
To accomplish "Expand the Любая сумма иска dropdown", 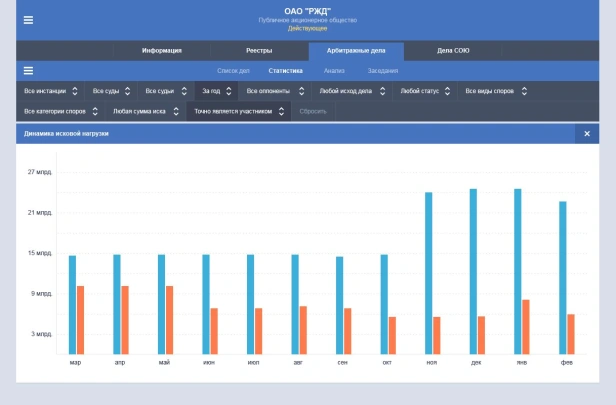I will tap(146, 112).
